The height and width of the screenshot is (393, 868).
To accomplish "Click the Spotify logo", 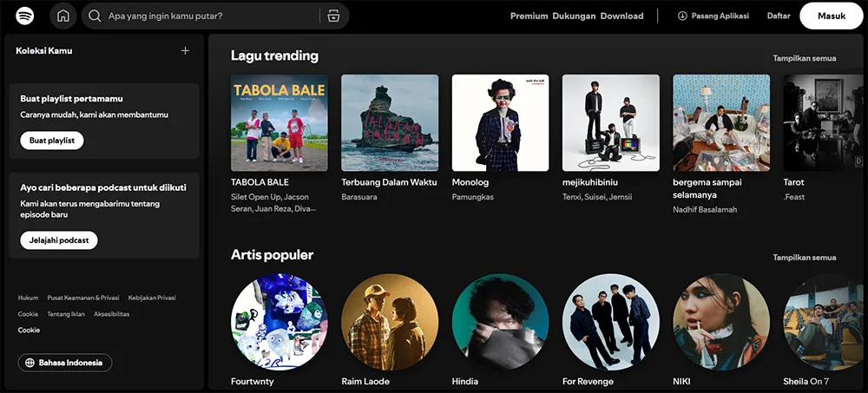I will coord(25,16).
